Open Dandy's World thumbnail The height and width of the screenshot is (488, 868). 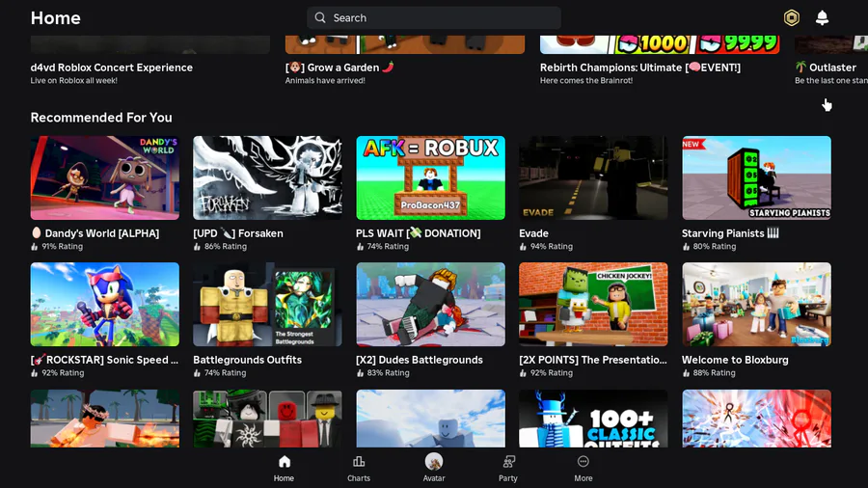[x=104, y=177]
